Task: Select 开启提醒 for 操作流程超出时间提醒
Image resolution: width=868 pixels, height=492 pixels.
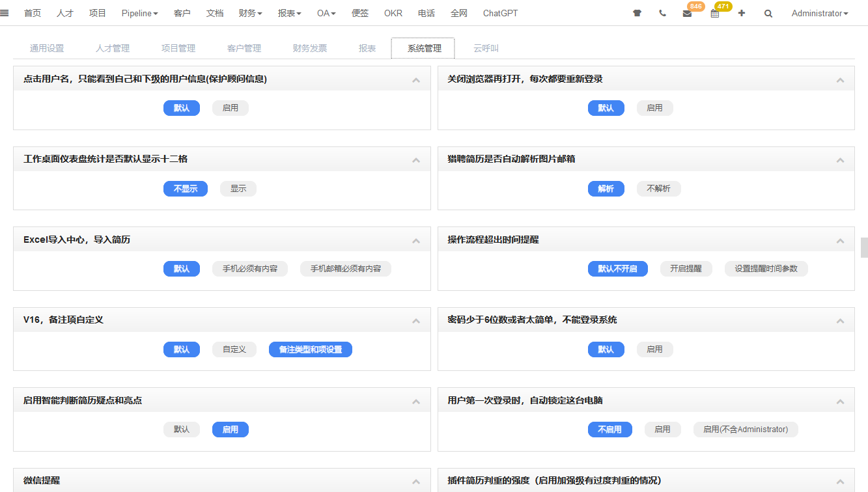Action: click(x=686, y=268)
